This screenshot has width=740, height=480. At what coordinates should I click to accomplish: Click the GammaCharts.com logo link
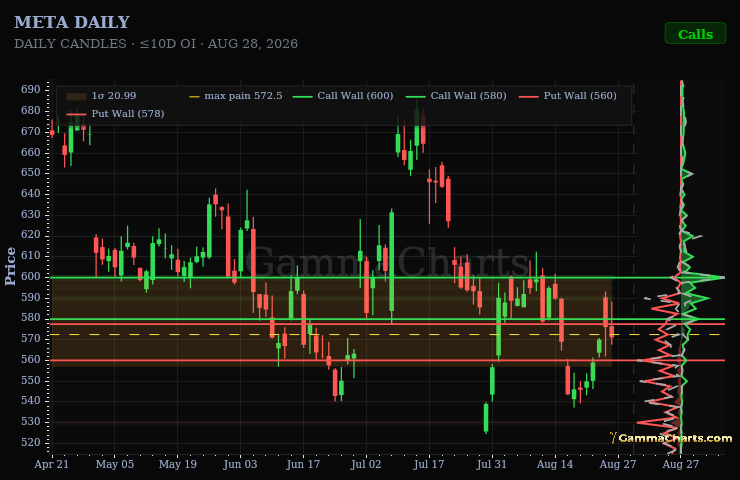[x=671, y=438]
